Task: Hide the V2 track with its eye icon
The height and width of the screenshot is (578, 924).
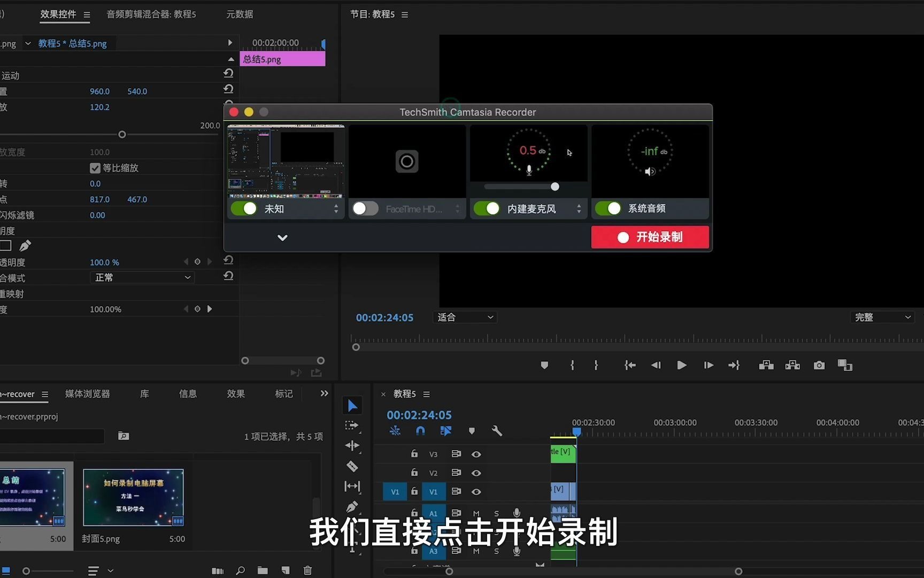Action: tap(476, 473)
